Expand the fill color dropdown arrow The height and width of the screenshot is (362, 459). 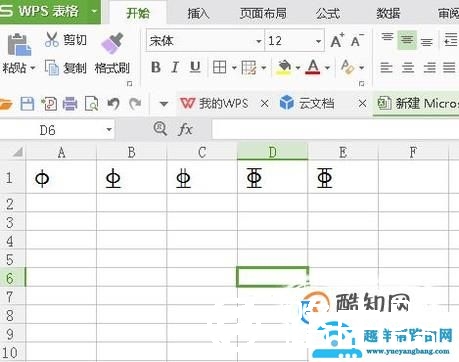click(x=298, y=68)
